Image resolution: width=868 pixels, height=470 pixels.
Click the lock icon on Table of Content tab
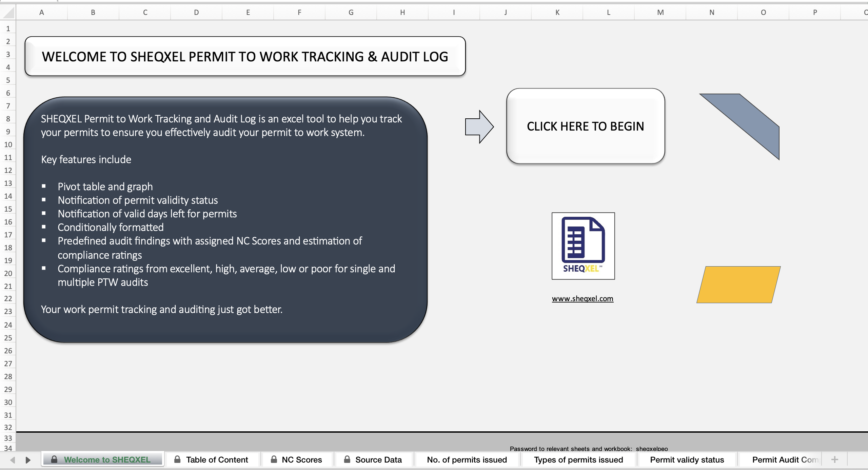coord(177,459)
